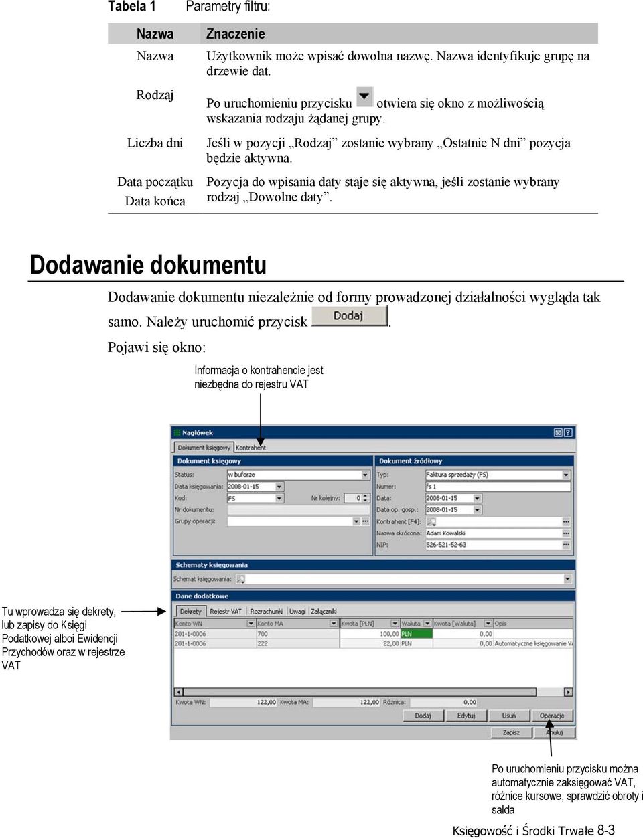Click the Zapisz button
This screenshot has height=840, width=643.
511,732
